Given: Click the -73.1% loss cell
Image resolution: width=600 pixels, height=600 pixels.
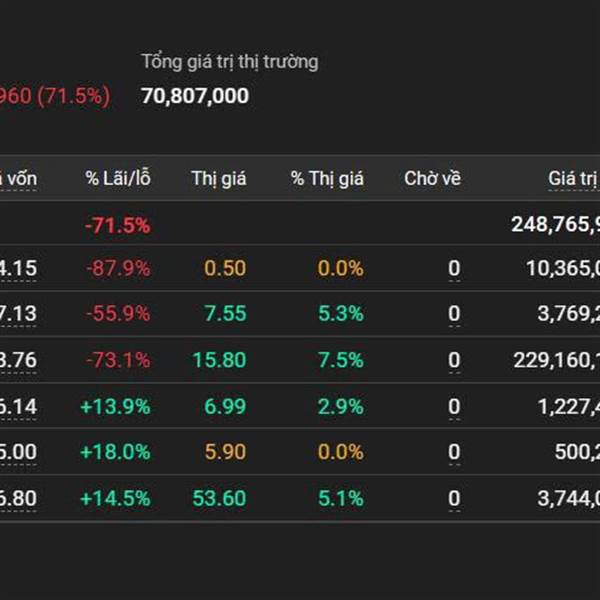Looking at the screenshot, I should pyautogui.click(x=117, y=360).
